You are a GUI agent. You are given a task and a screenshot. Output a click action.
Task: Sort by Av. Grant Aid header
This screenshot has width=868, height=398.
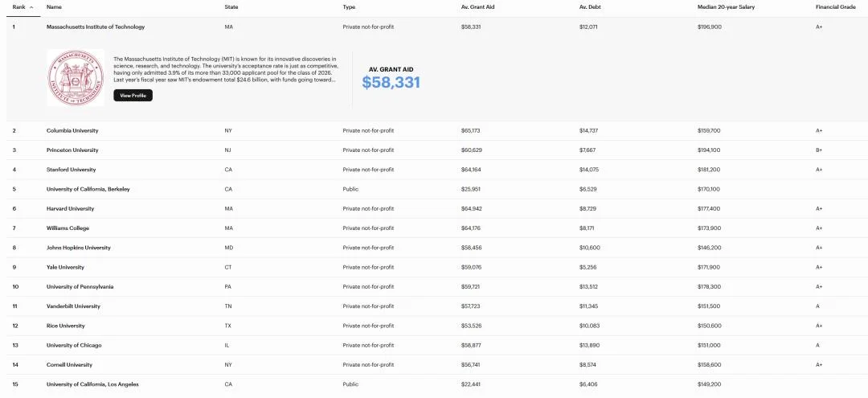[477, 7]
